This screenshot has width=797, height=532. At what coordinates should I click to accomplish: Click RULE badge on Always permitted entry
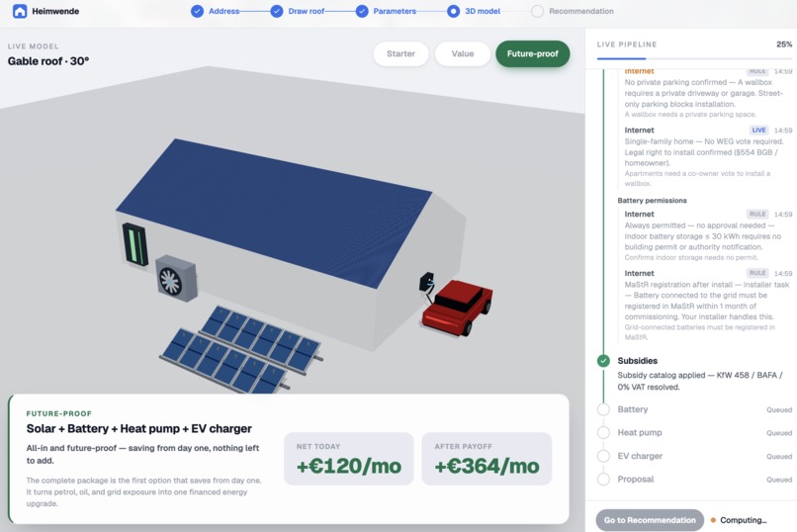[757, 214]
